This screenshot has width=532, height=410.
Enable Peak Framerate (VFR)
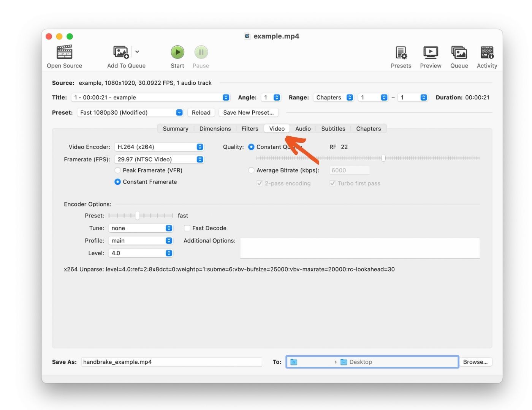point(118,170)
